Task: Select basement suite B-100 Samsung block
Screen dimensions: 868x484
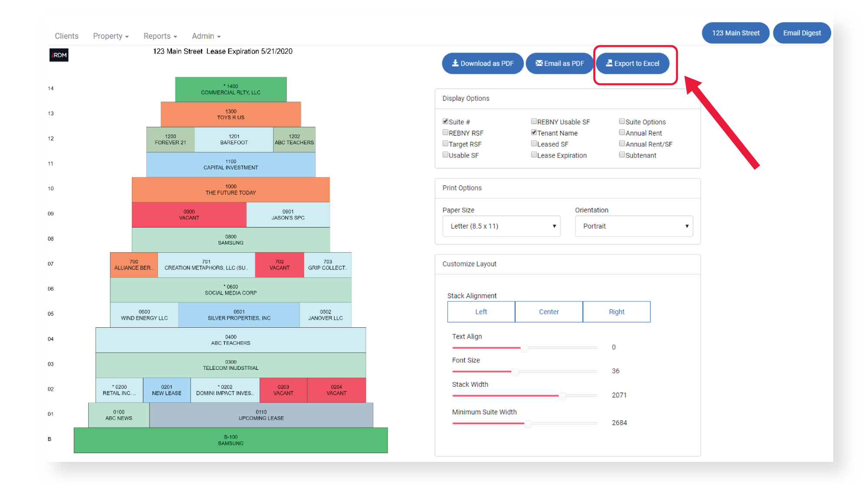Action: pyautogui.click(x=231, y=440)
